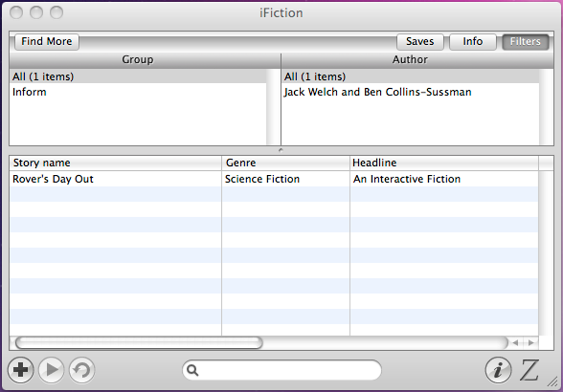Select author Jack Welch and Ben Collins-Sussman
563x392 pixels.
point(378,92)
